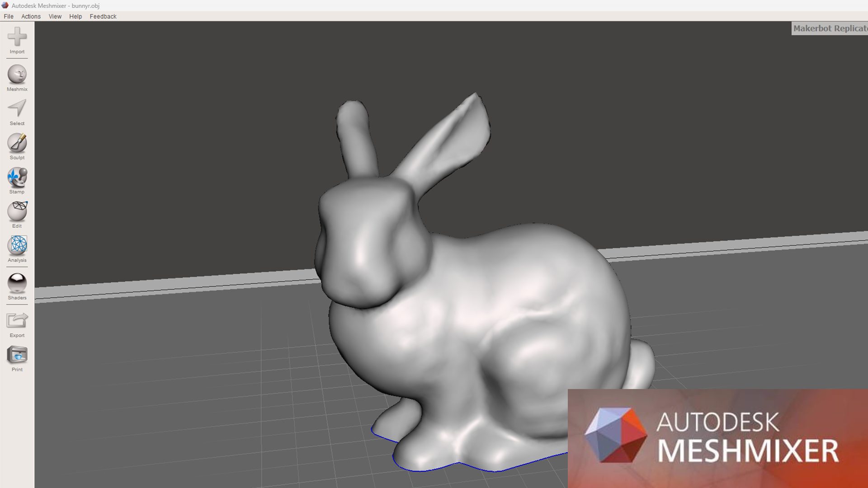Open the File menu
This screenshot has height=488, width=868.
coord(9,16)
